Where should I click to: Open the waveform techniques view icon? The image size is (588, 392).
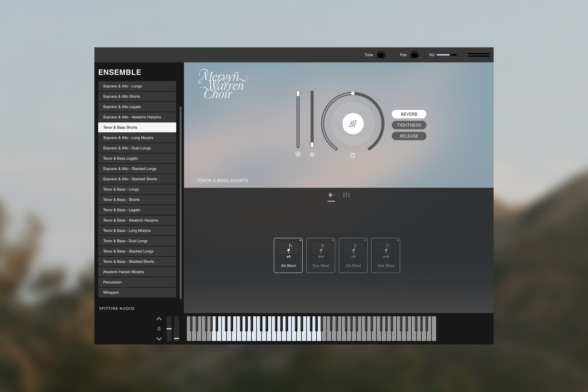[x=331, y=195]
